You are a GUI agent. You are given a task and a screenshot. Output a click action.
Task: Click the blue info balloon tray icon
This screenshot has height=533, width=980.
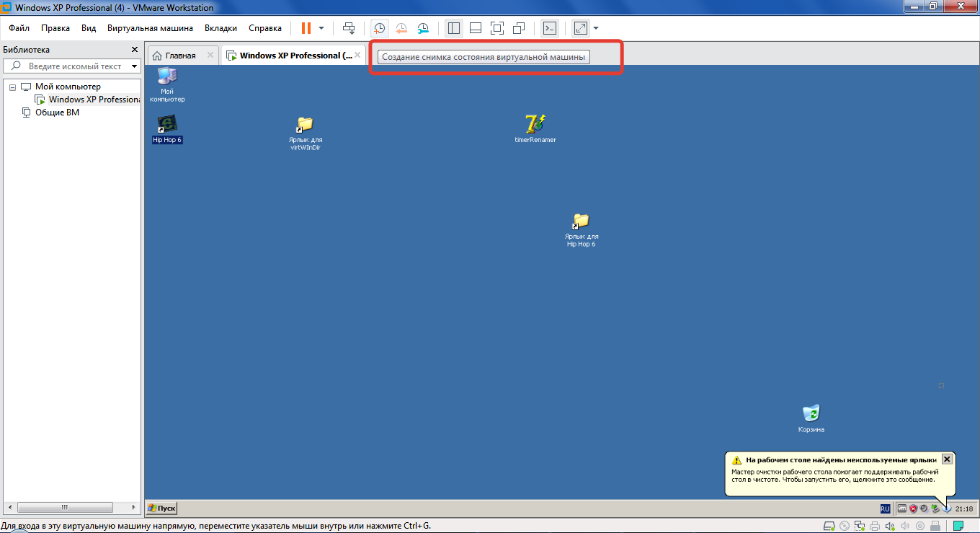947,508
